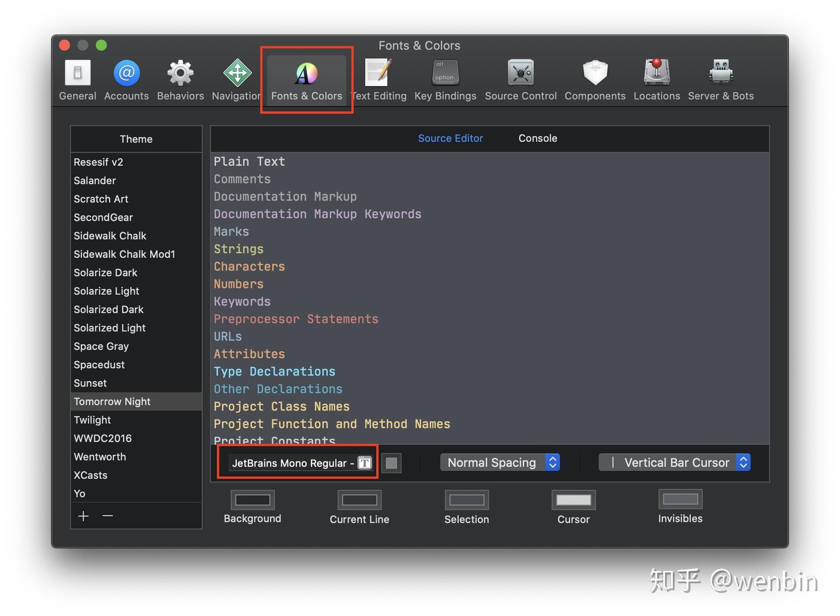This screenshot has height=616, width=840.
Task: Open the Selection color well
Action: pos(467,500)
